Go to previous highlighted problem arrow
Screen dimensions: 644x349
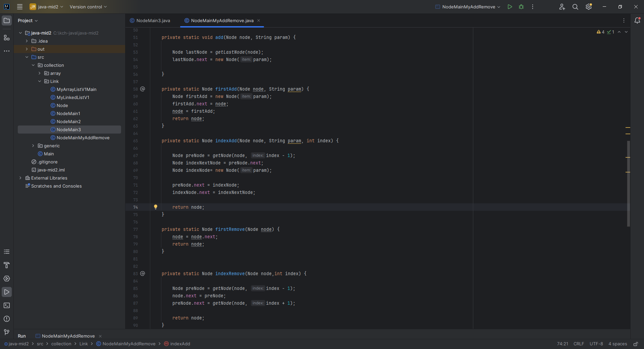coord(619,32)
